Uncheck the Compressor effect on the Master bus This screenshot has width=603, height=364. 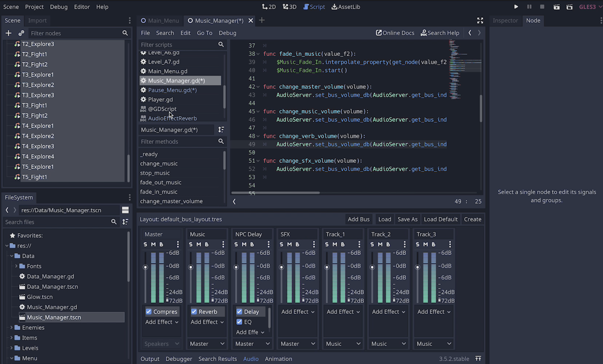pos(149,311)
